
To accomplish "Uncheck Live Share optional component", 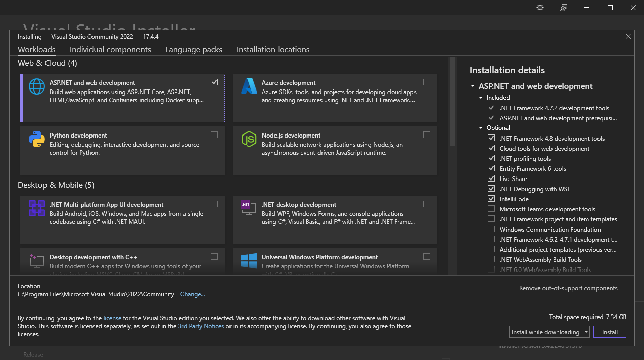I will [x=491, y=178].
